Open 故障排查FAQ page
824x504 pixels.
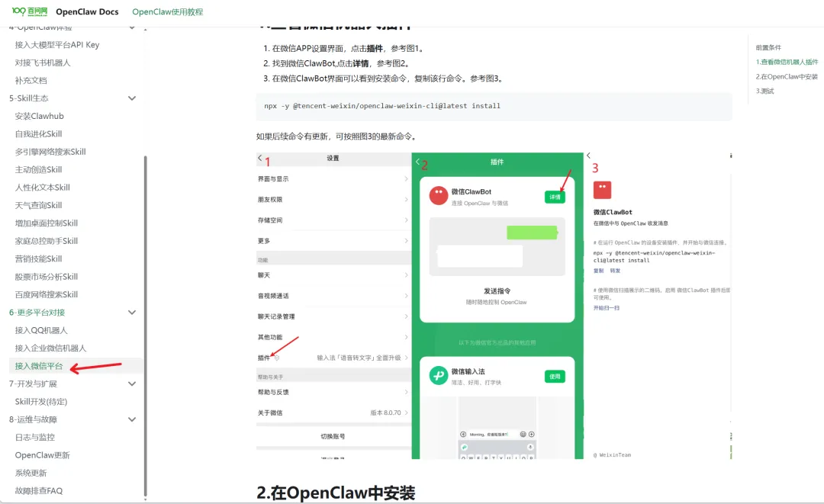coord(39,491)
